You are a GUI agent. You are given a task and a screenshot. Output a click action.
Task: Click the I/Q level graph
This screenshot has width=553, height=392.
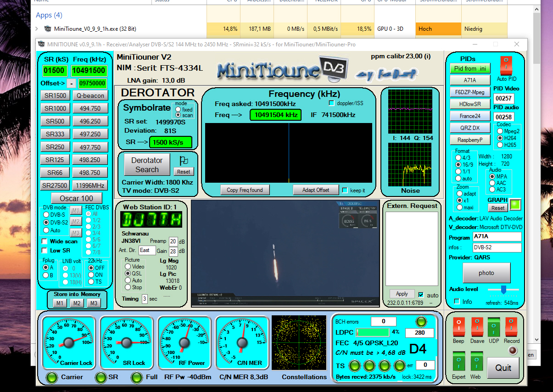[x=410, y=111]
